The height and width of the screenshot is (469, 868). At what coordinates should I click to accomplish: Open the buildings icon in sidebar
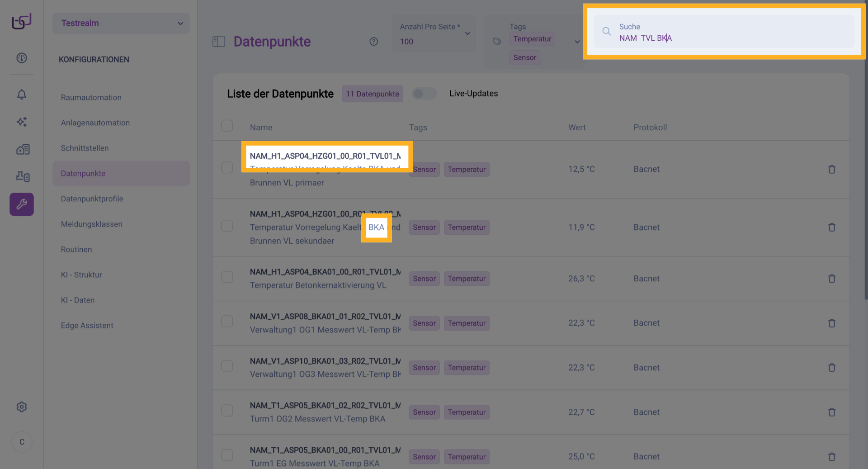click(23, 149)
